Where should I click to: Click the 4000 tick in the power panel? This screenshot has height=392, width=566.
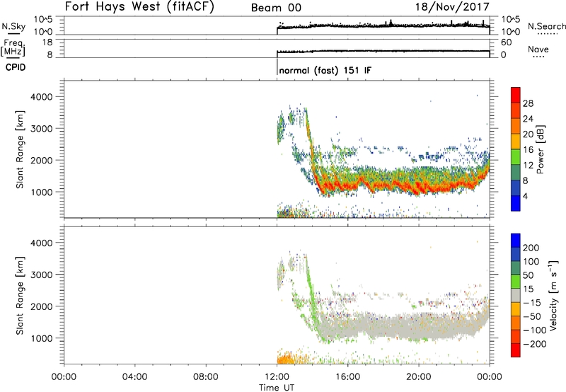pos(42,97)
